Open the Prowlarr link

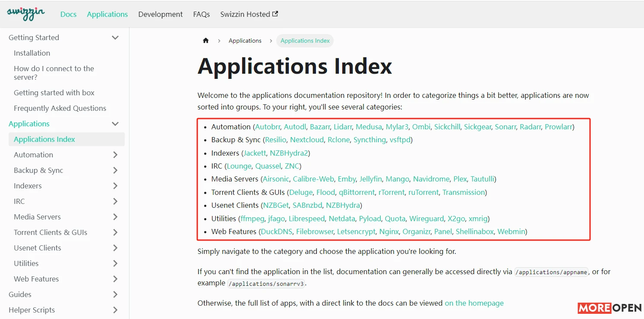[559, 127]
